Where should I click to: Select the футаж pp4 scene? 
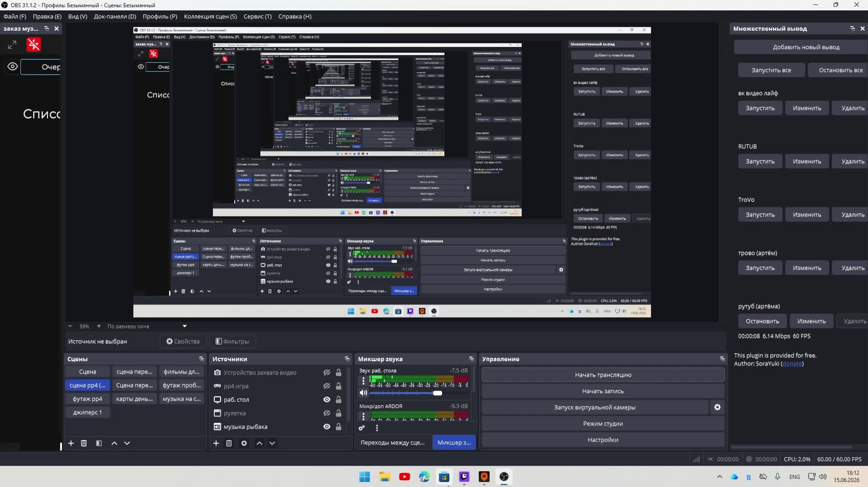click(87, 399)
